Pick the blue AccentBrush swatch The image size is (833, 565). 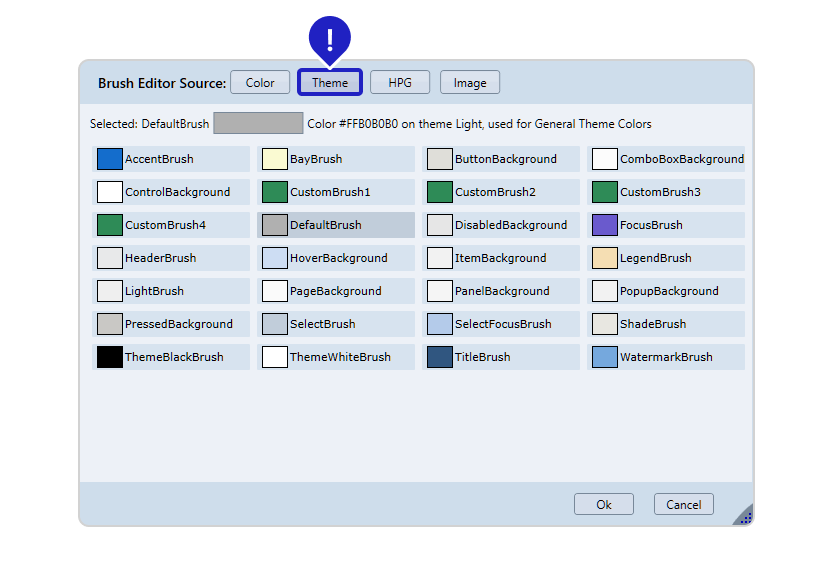[x=110, y=159]
